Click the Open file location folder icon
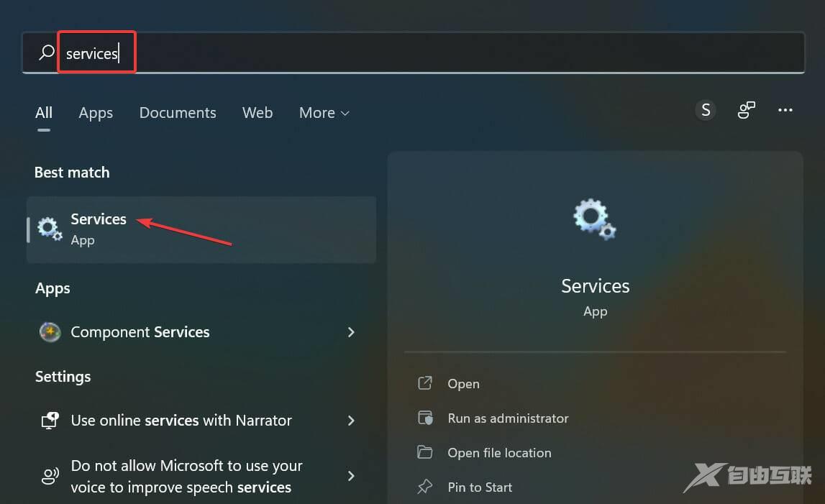 [424, 452]
